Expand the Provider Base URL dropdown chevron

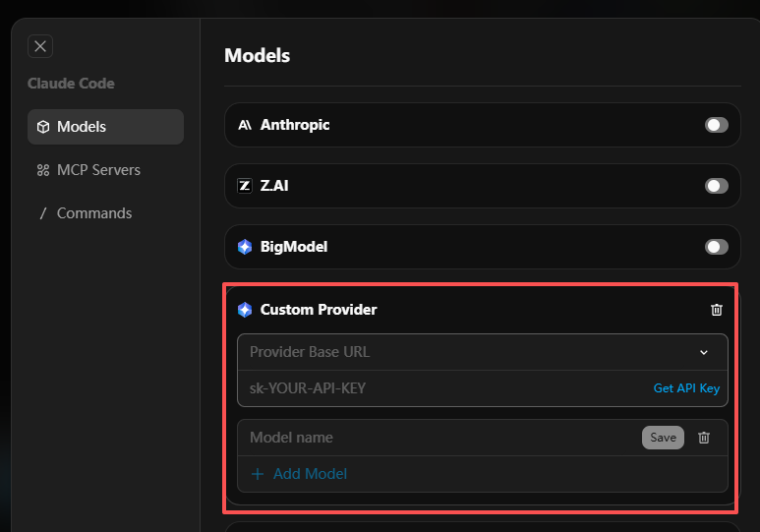tap(704, 352)
